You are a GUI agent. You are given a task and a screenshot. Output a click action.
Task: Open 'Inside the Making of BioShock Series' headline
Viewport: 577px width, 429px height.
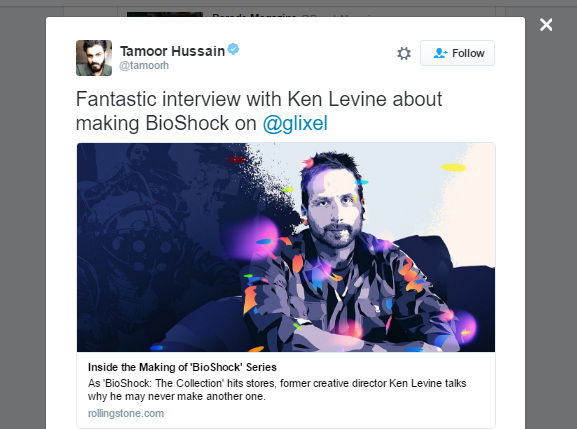point(182,367)
